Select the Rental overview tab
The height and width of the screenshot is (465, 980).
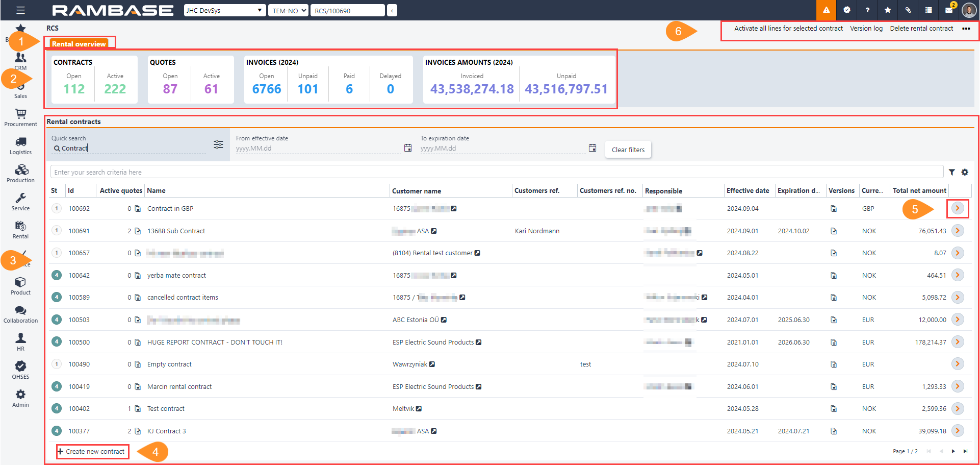click(x=79, y=44)
